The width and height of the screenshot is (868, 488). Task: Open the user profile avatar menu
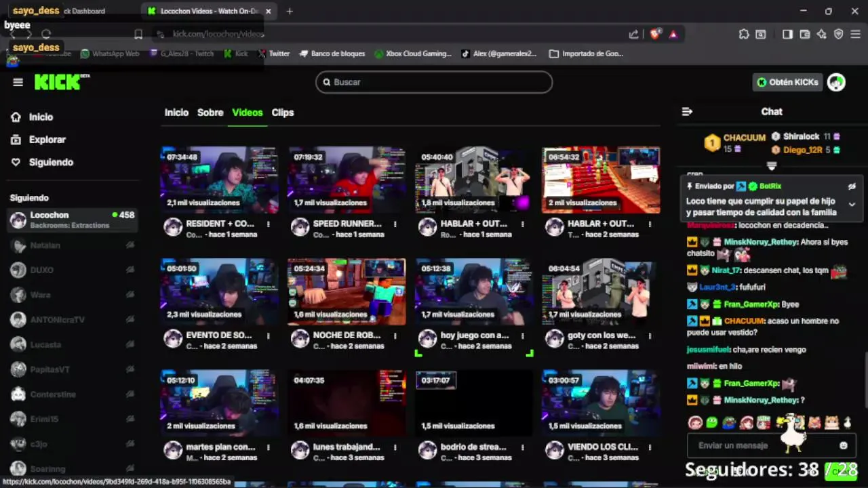tap(836, 82)
